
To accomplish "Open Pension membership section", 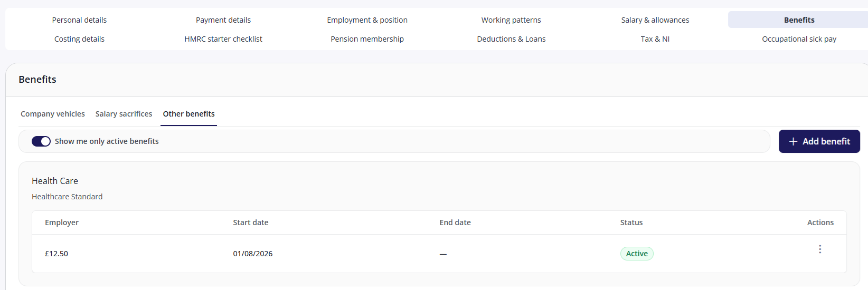I will pos(367,39).
